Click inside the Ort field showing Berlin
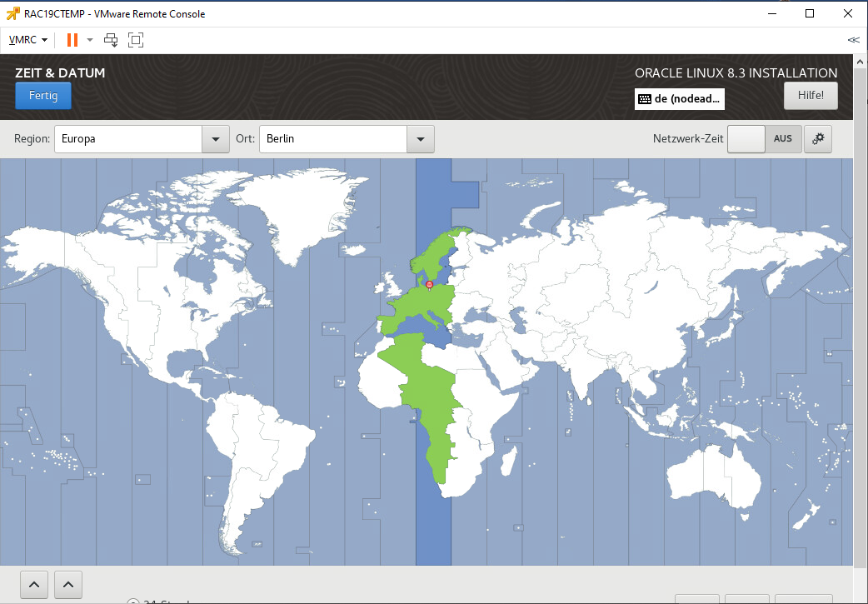This screenshot has width=868, height=604. point(333,139)
